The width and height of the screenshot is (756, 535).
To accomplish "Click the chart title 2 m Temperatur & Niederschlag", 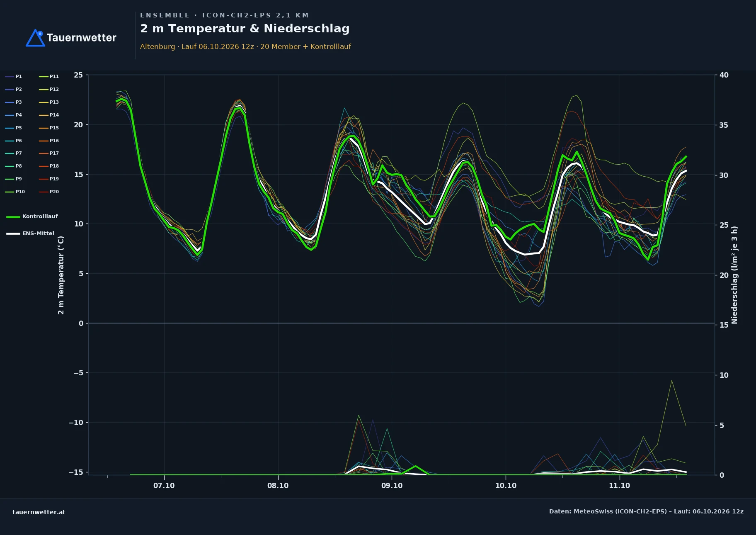I will pyautogui.click(x=245, y=29).
